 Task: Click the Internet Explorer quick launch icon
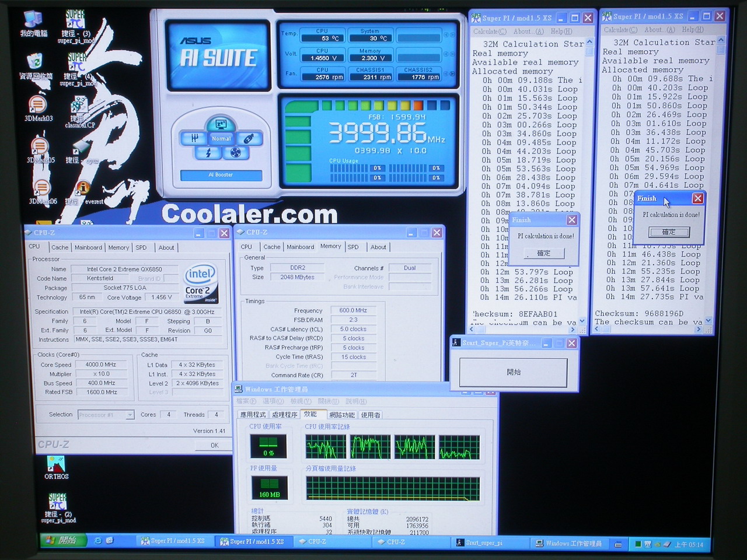pos(97,541)
